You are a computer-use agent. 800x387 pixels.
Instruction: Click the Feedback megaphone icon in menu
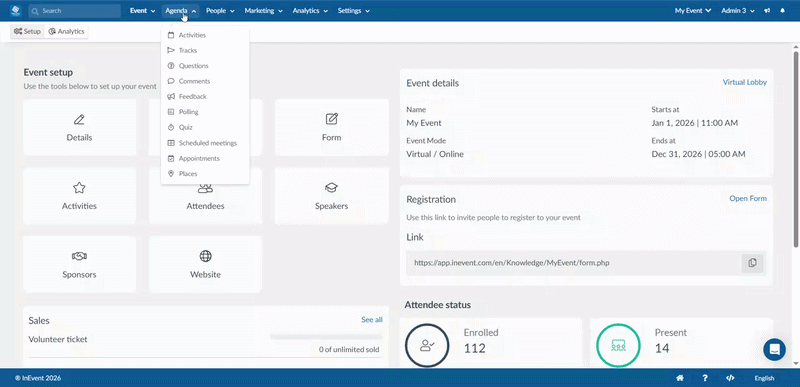(171, 96)
